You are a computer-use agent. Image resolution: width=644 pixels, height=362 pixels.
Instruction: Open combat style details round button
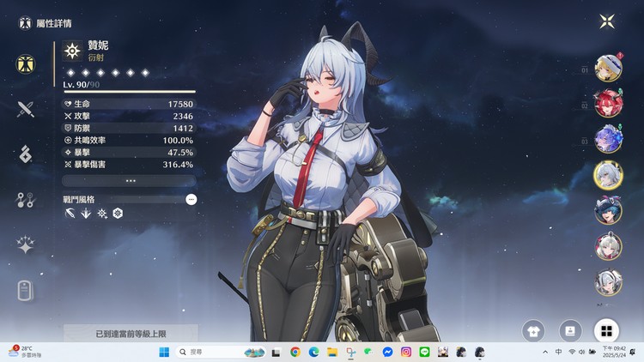pos(191,199)
